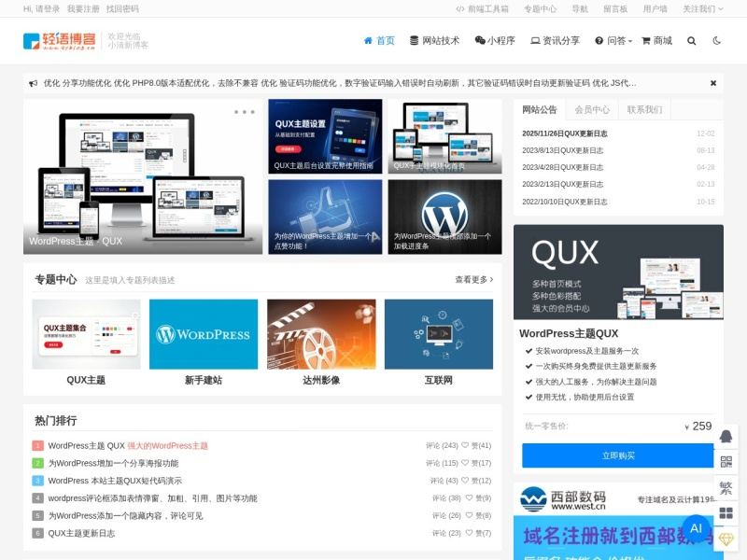747x560 pixels.
Task: Open 资讯分享 navigation item
Action: click(556, 41)
